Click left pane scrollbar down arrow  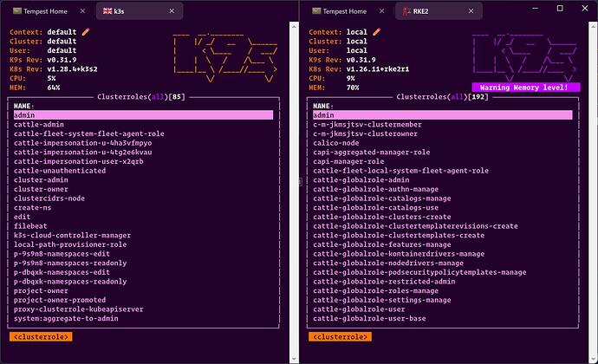click(294, 359)
